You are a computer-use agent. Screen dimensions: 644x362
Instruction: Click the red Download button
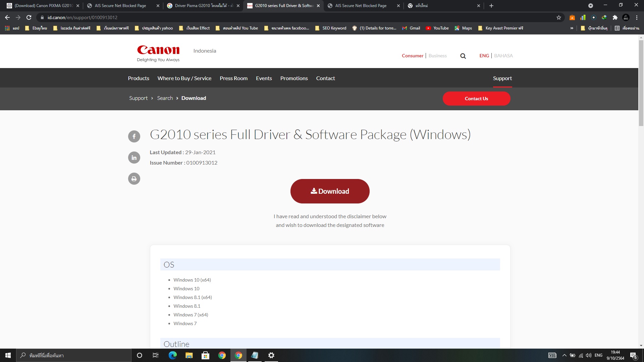tap(330, 191)
